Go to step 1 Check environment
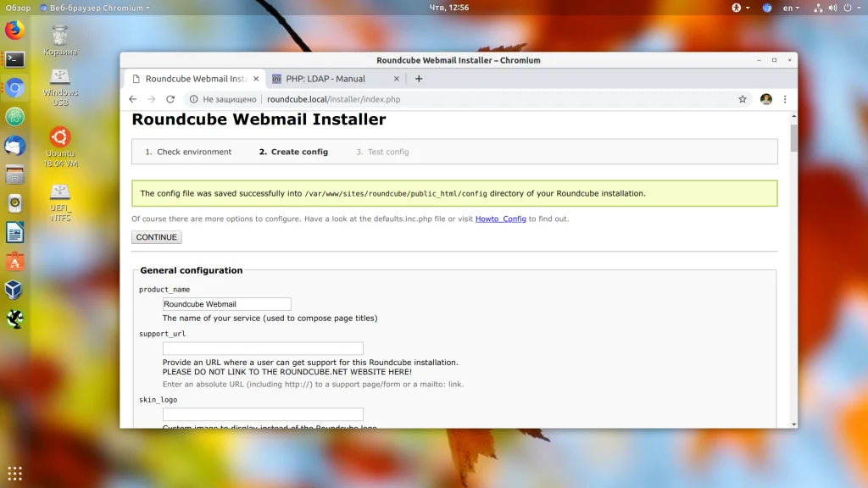868x488 pixels. click(188, 152)
